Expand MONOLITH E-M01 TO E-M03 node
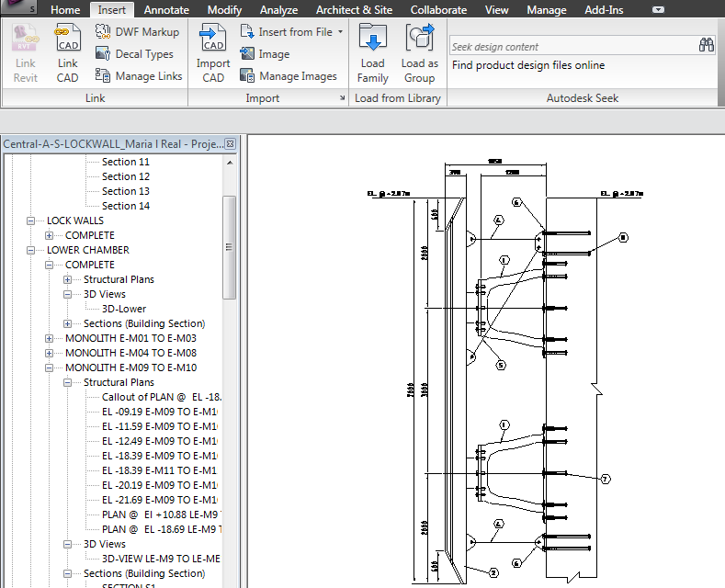Viewport: 725px width, 588px height. pyautogui.click(x=49, y=338)
